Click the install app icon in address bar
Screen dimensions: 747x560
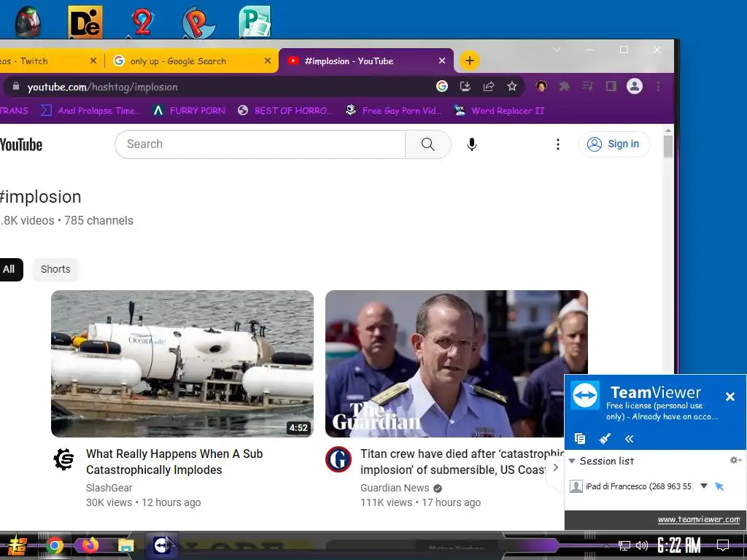[x=465, y=86]
